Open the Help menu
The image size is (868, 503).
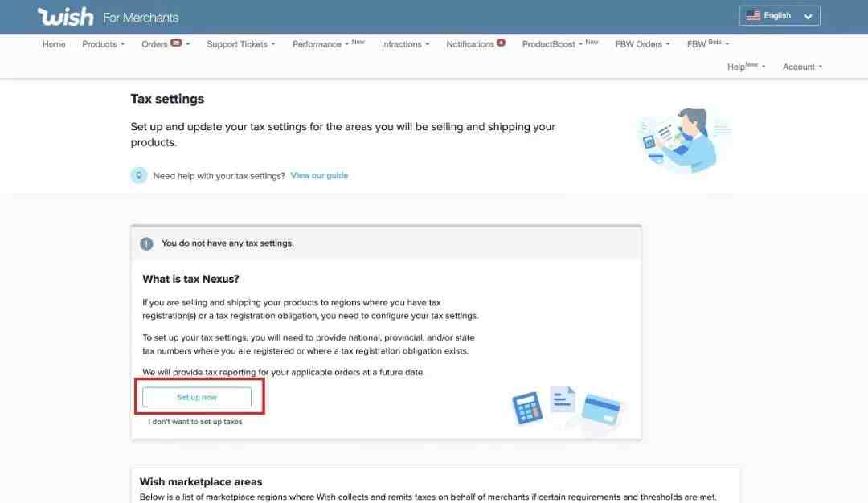(x=746, y=67)
